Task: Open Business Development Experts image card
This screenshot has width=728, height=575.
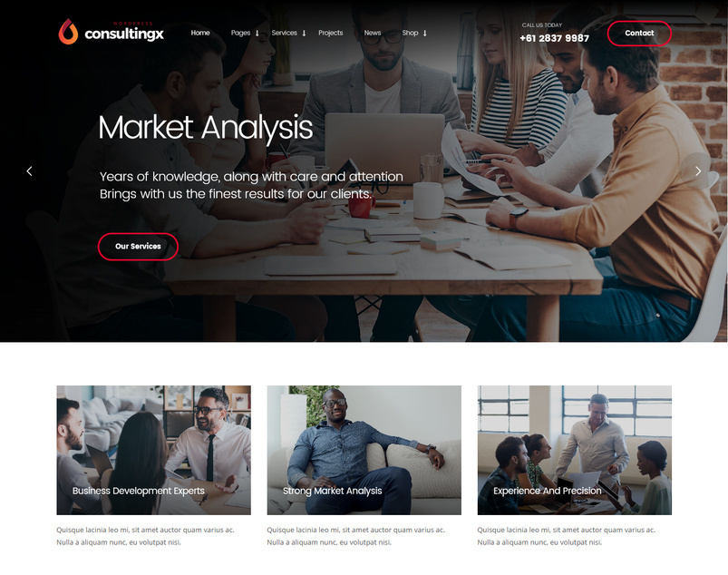Action: pyautogui.click(x=154, y=450)
